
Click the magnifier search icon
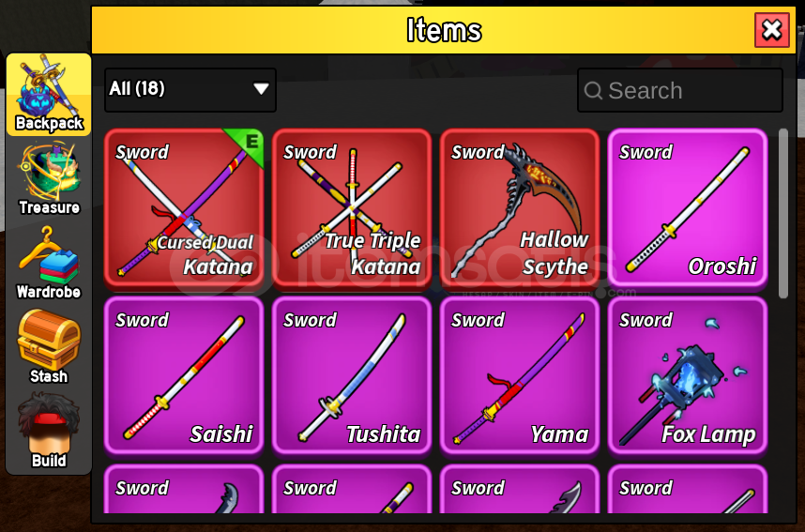coord(593,91)
